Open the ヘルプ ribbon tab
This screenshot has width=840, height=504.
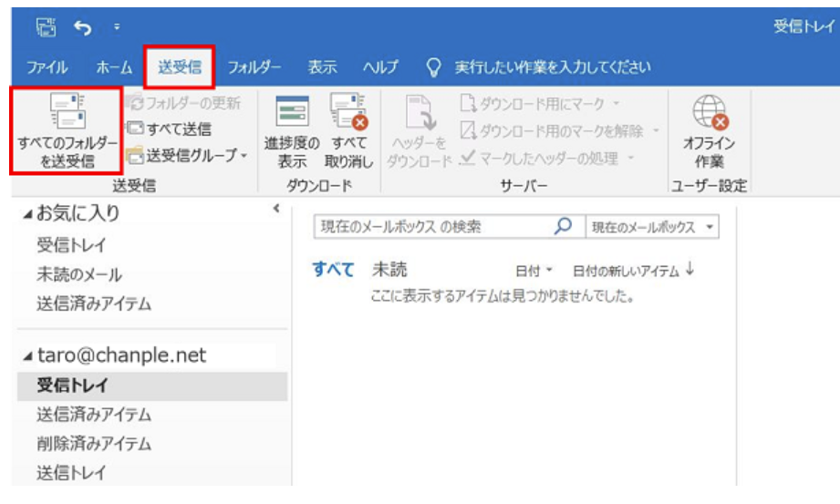[x=380, y=67]
